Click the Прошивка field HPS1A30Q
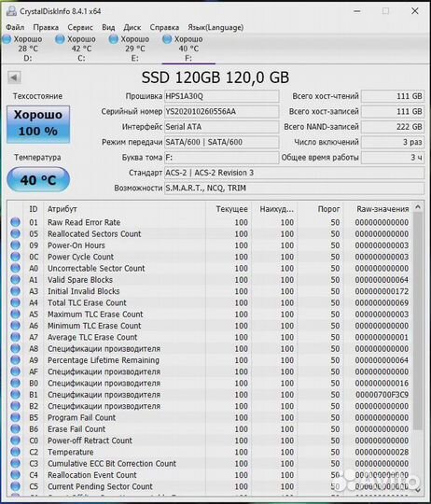This screenshot has height=504, width=431. 221,96
